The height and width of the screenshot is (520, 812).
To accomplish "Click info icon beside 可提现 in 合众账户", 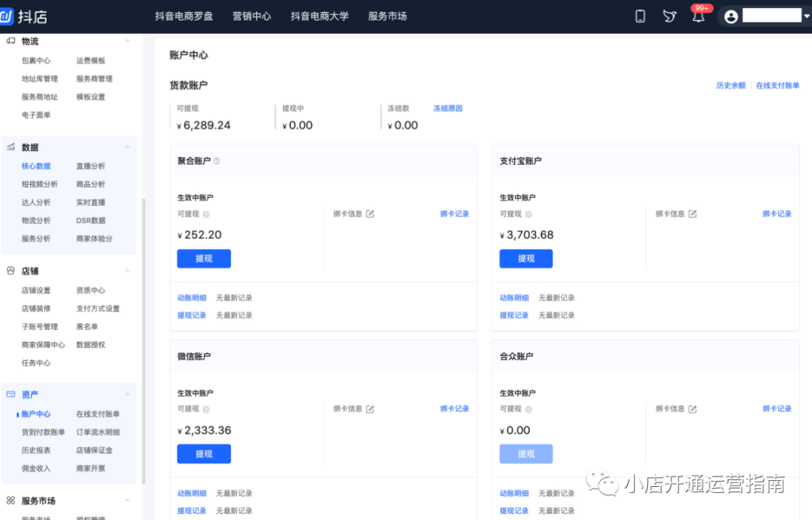I will [529, 410].
